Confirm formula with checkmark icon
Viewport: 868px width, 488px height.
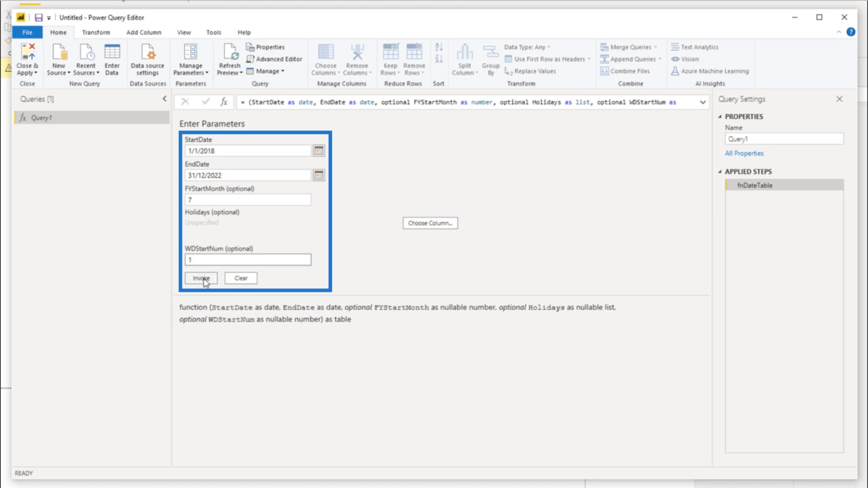[x=206, y=102]
